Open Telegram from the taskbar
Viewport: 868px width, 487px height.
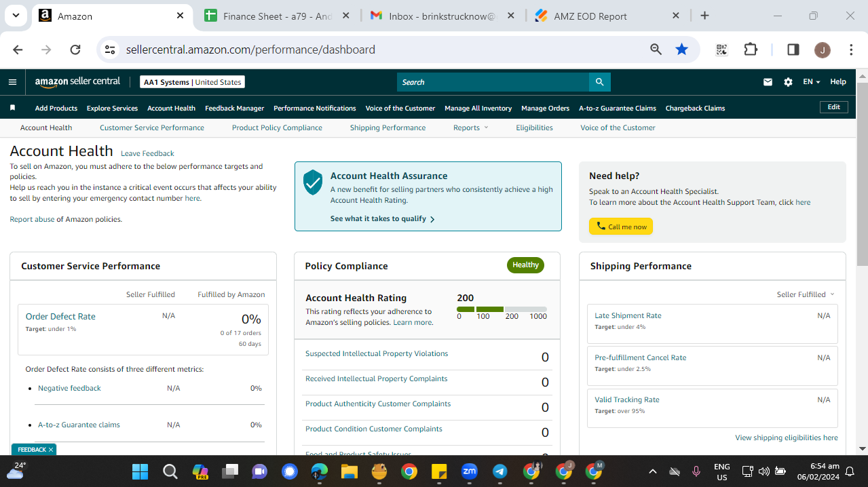point(500,471)
